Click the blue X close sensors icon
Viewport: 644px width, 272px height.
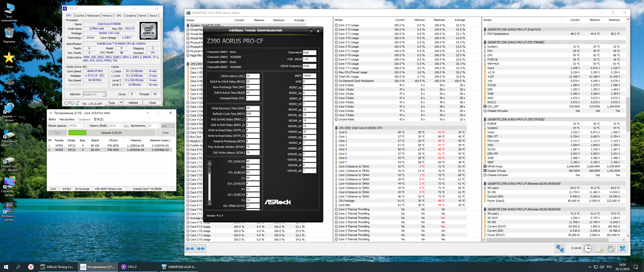coord(622,249)
